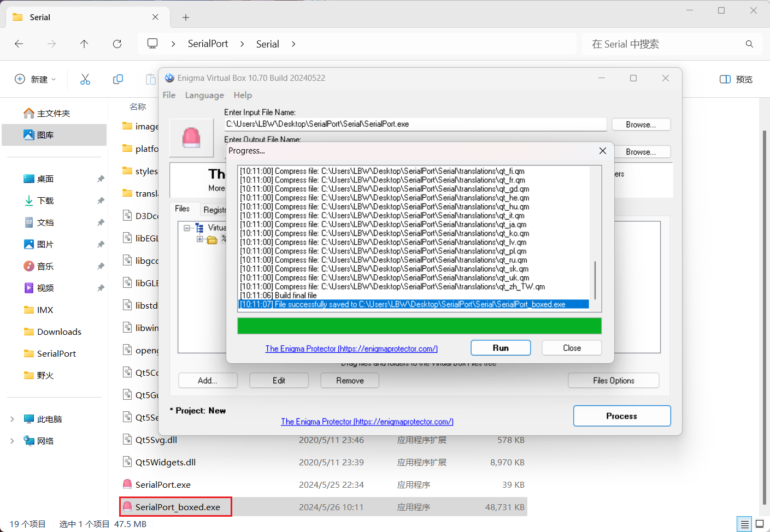Open the 新建 (New) dropdown
Image resolution: width=770 pixels, height=532 pixels.
36,79
